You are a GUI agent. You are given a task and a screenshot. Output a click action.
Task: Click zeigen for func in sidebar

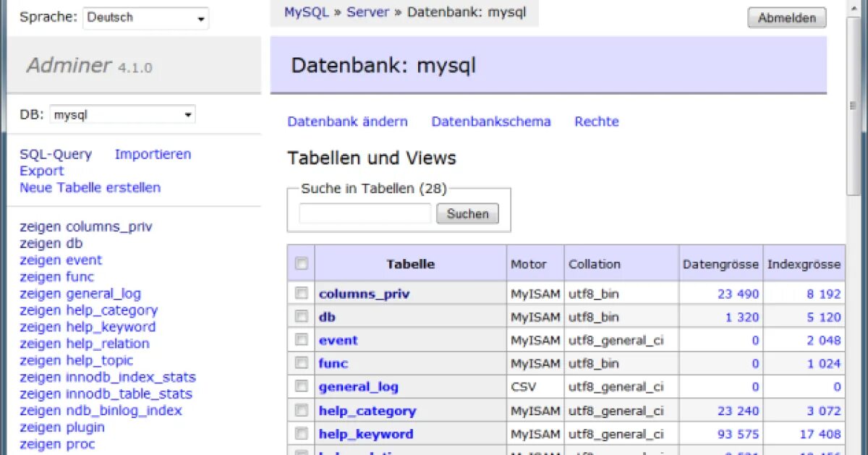41,276
